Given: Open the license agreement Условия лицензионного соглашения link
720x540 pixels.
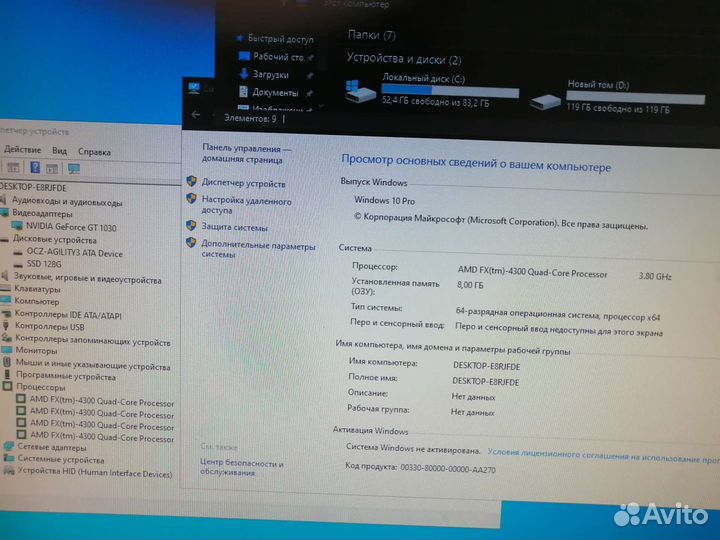Looking at the screenshot, I should tap(603, 455).
